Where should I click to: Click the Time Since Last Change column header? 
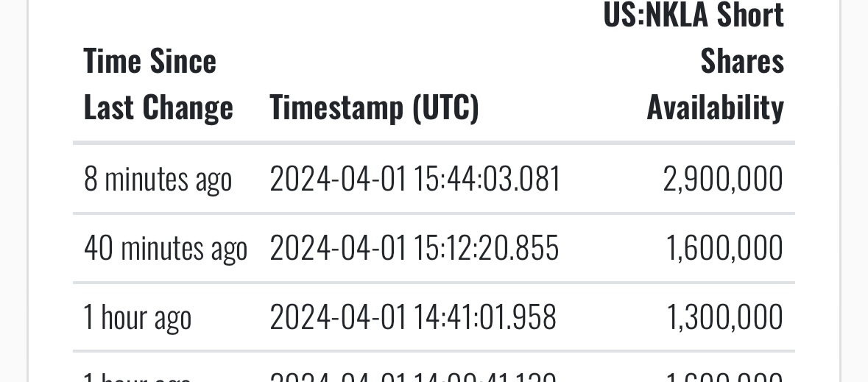(x=158, y=84)
